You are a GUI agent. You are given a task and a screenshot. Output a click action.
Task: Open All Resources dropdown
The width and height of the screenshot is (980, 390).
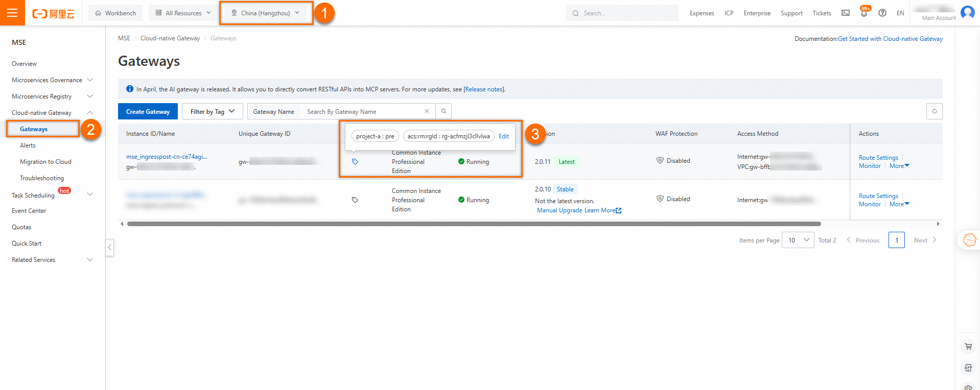pos(183,13)
